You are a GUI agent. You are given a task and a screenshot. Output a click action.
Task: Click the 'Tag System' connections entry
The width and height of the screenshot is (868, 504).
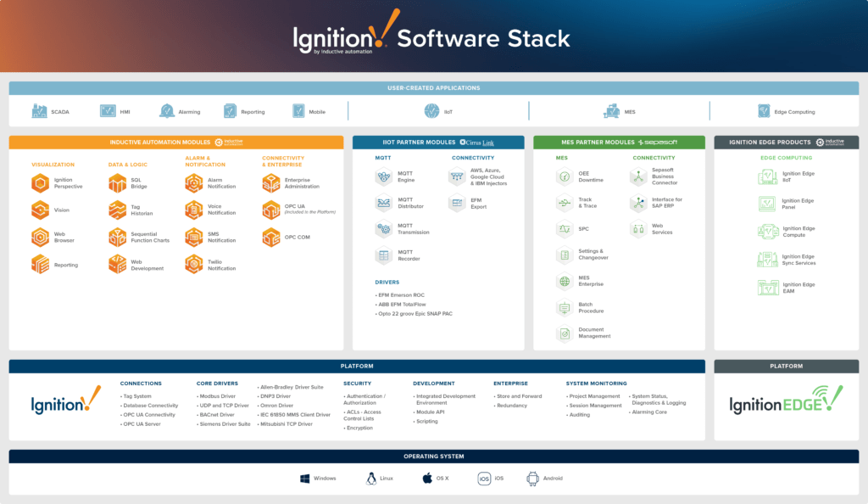(136, 396)
